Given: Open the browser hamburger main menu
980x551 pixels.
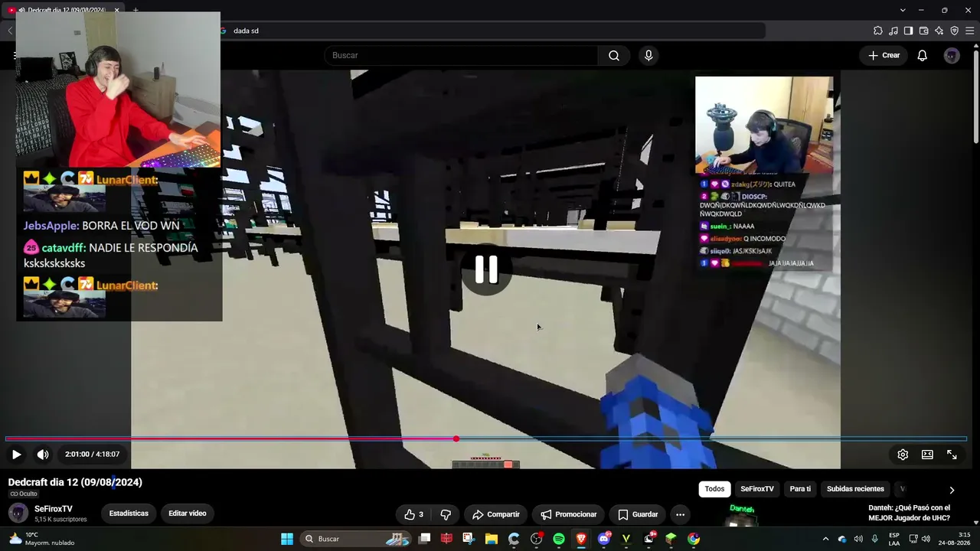Looking at the screenshot, I should tap(969, 31).
